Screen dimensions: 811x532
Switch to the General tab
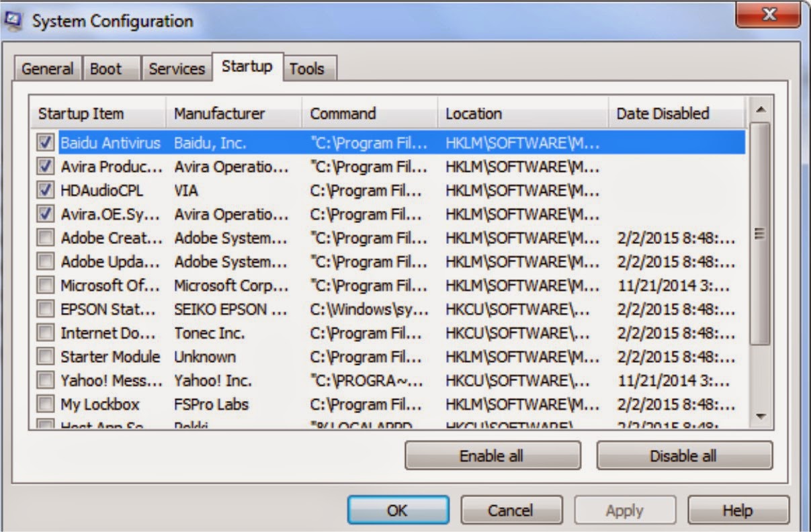coord(48,69)
